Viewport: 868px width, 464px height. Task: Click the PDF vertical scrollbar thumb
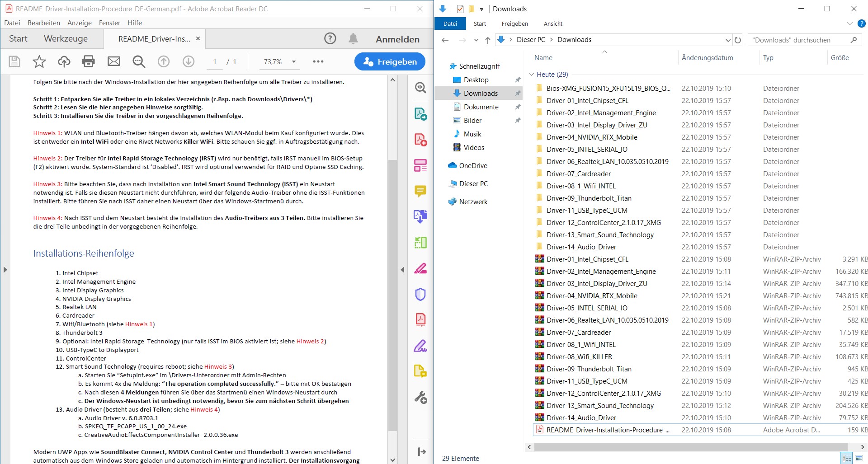392,295
